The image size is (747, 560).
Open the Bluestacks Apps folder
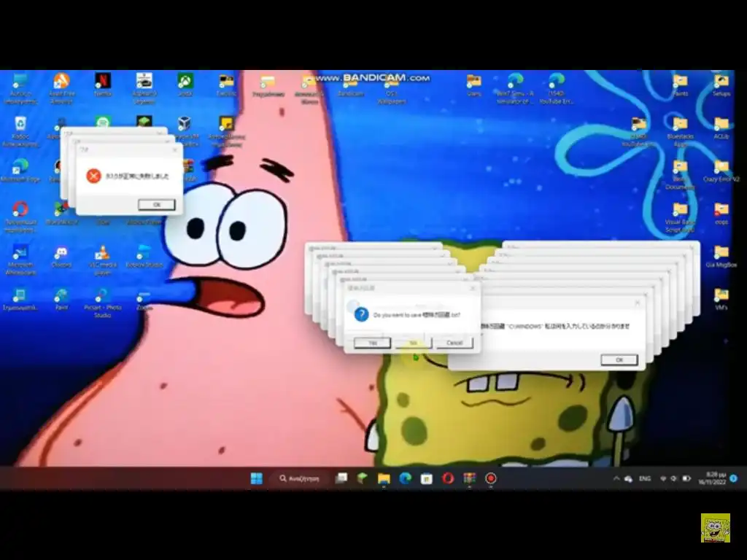[x=681, y=131]
